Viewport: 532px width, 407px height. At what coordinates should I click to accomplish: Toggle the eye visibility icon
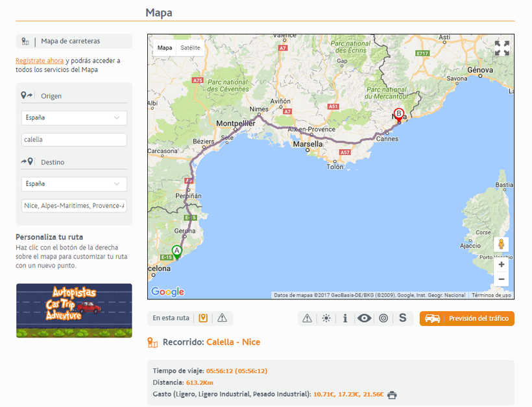click(365, 318)
